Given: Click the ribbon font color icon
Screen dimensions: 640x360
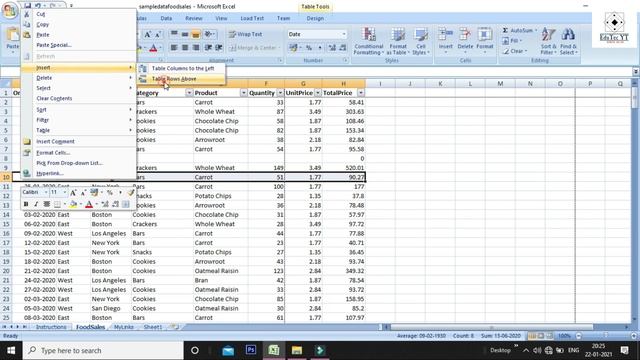Looking at the screenshot, I should (x=153, y=48).
